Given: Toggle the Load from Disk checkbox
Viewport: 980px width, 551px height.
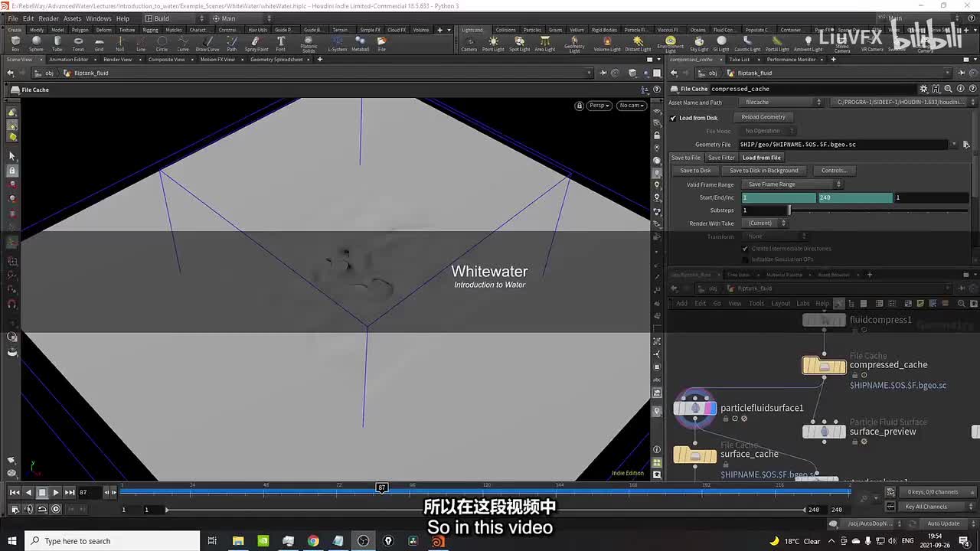Looking at the screenshot, I should tap(673, 118).
